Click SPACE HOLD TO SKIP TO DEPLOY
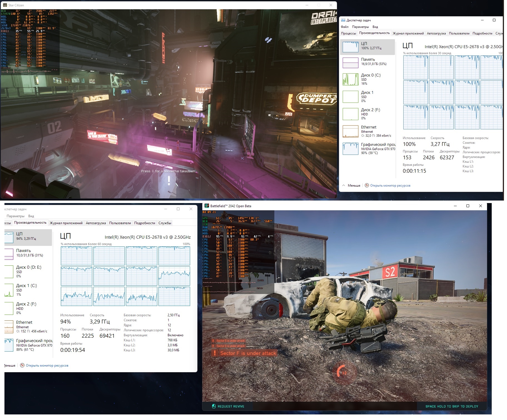The width and height of the screenshot is (507, 420). (x=452, y=406)
